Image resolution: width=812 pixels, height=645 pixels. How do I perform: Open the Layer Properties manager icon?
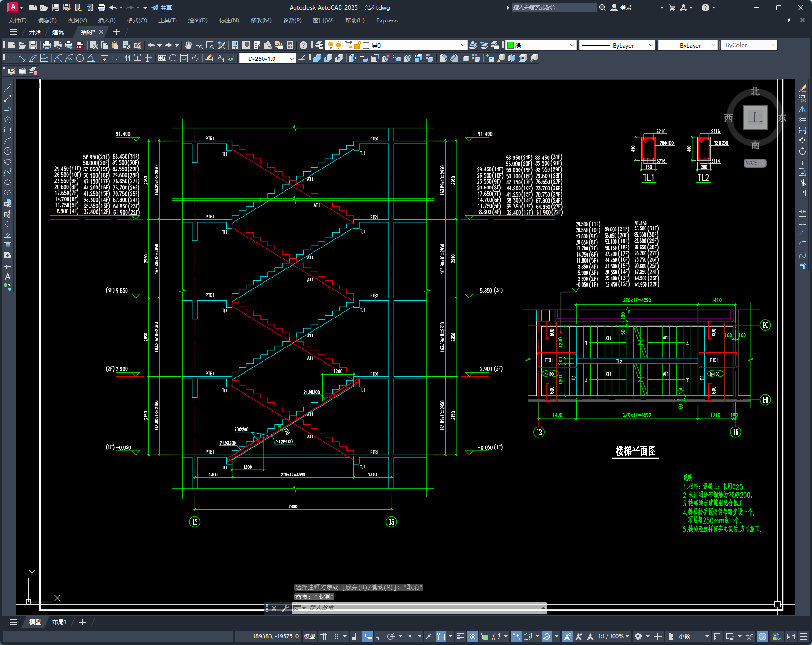[319, 45]
